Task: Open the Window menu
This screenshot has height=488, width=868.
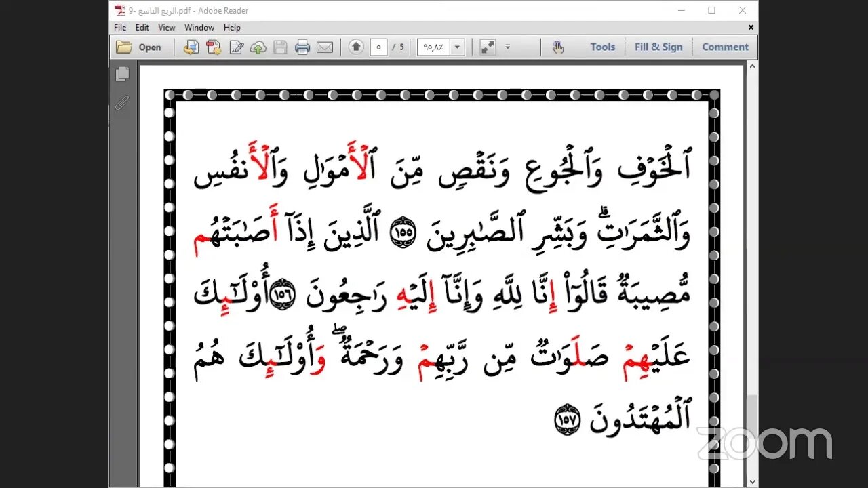Action: coord(199,28)
